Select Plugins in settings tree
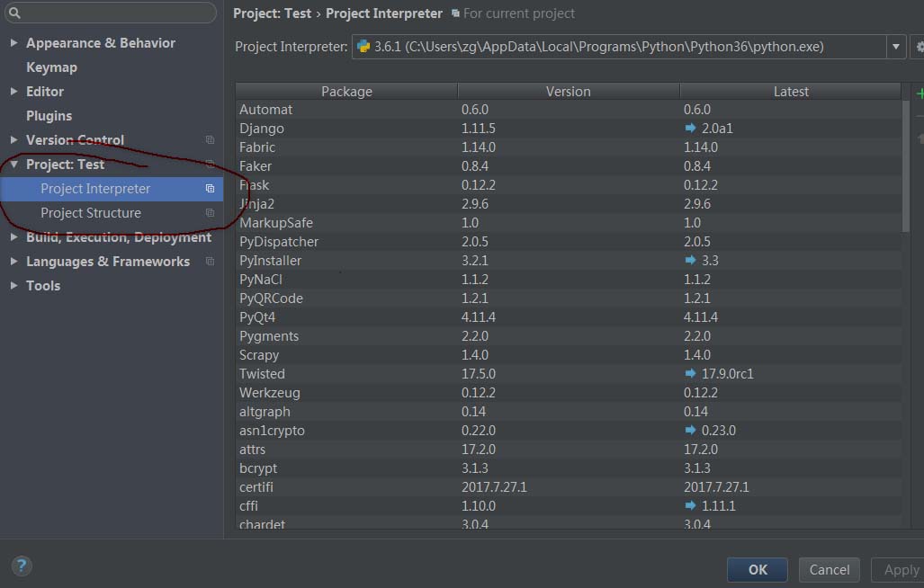 coord(49,115)
